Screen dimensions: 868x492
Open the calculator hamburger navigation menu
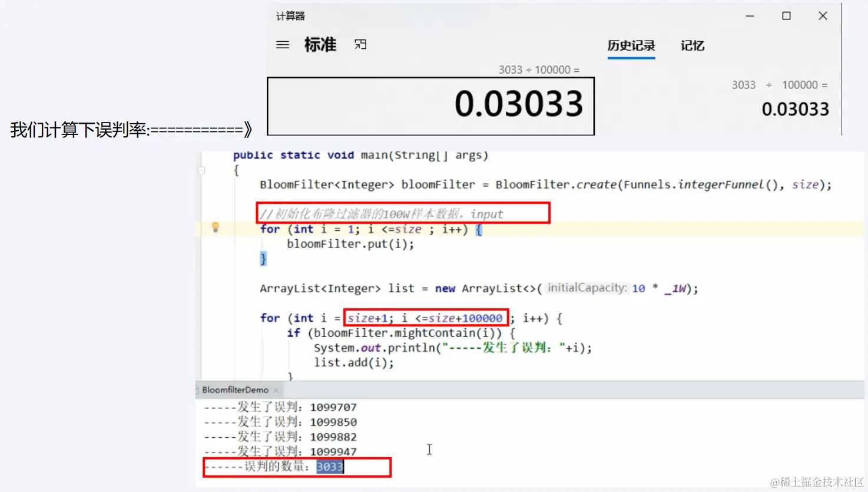pos(283,44)
